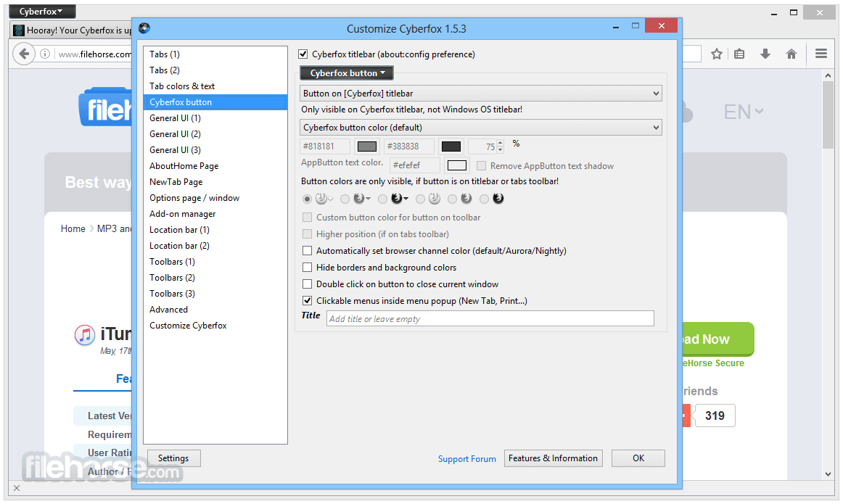Viewport: 843px width, 504px height.
Task: Click the Title text input field
Action: pos(490,318)
